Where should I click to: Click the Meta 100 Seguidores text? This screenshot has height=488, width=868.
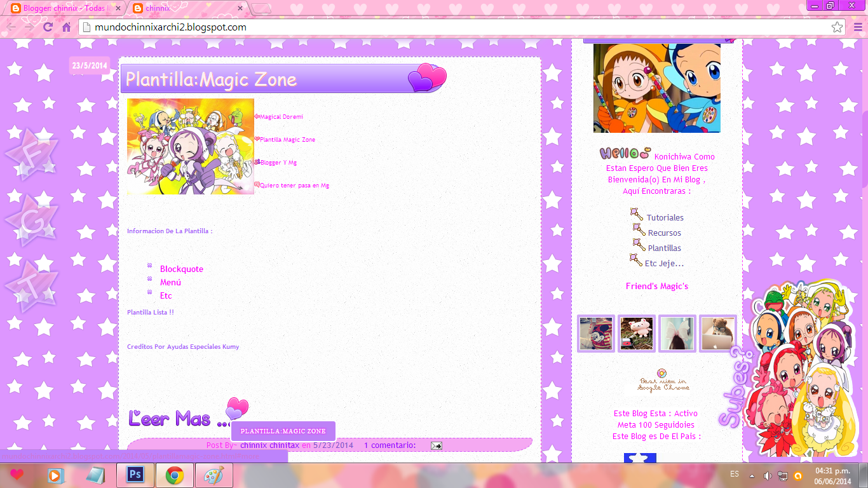(656, 425)
